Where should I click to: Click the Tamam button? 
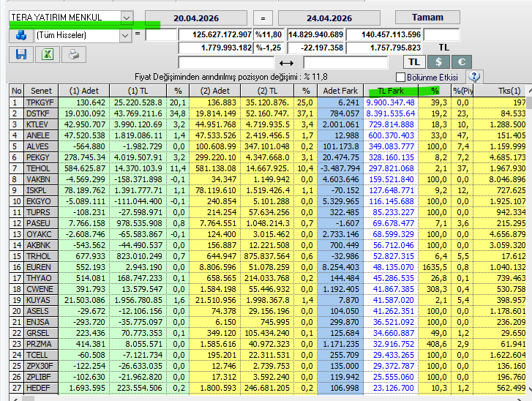click(x=427, y=18)
